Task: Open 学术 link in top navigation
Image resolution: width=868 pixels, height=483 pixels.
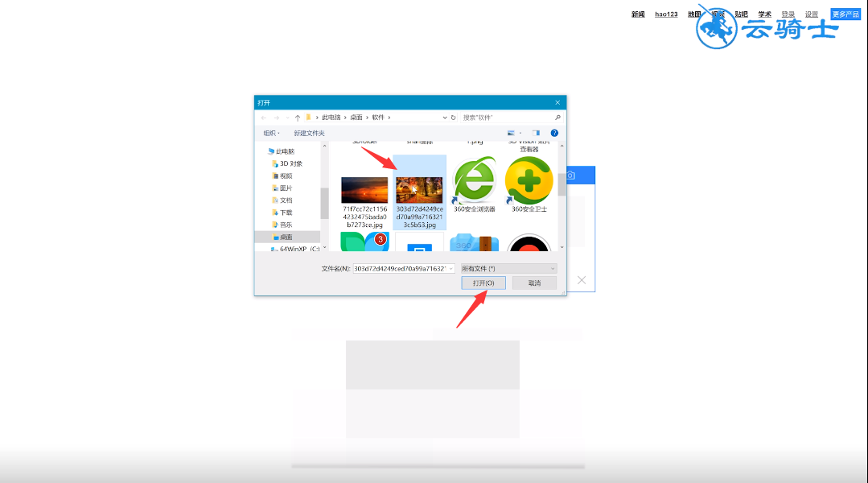Action: [x=764, y=14]
